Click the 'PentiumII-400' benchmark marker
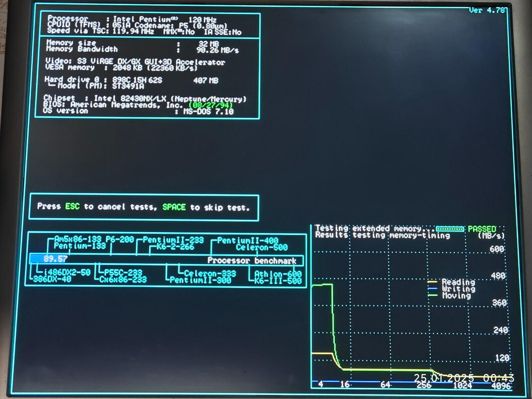This screenshot has width=532, height=399. pyautogui.click(x=248, y=241)
